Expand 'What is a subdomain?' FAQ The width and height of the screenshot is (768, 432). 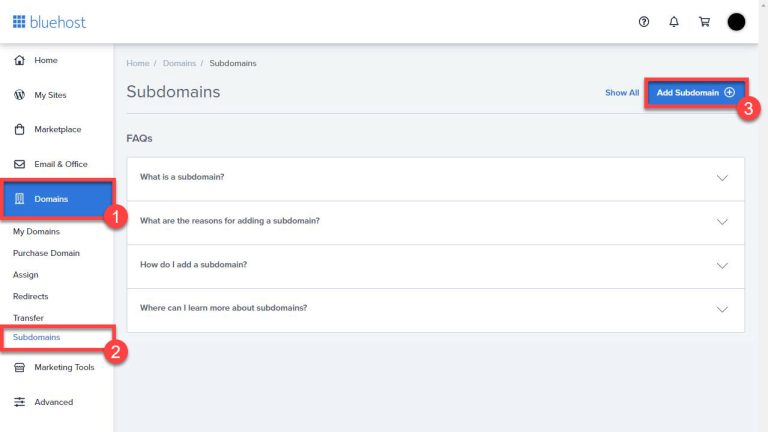tap(723, 178)
